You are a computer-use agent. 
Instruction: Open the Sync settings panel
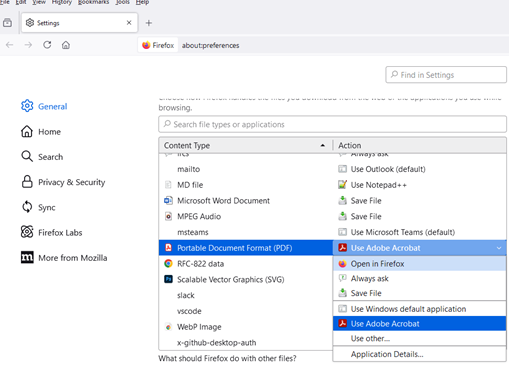(x=38, y=207)
